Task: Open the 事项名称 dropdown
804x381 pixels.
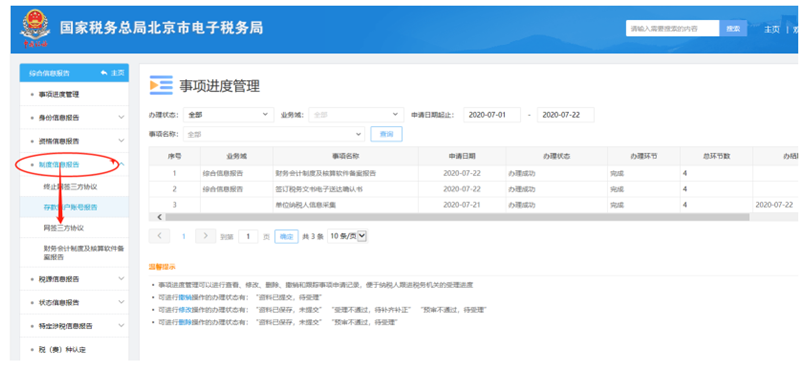Action: [274, 134]
